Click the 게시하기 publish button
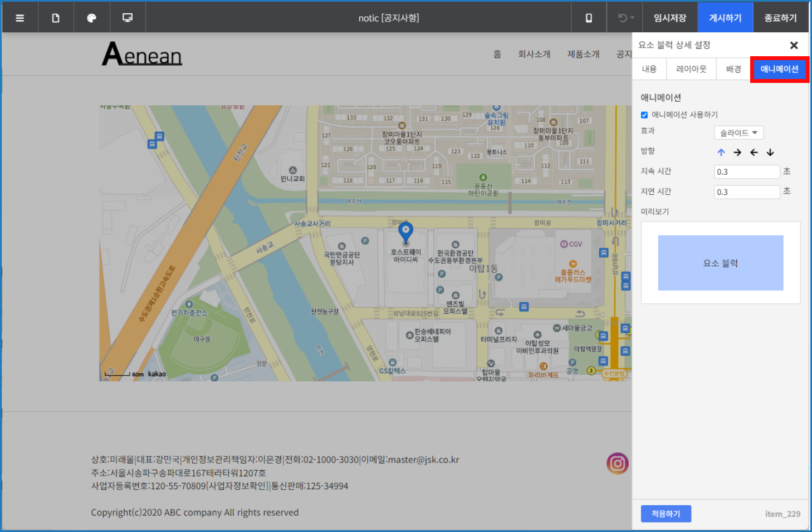812x532 pixels. point(725,18)
